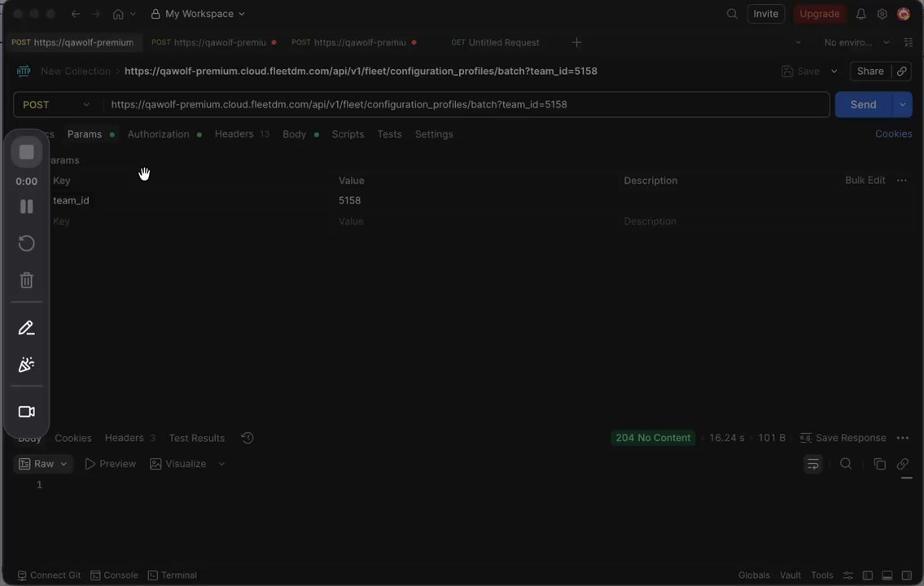Open the Test Results tab
Viewport: 924px width, 586px height.
pyautogui.click(x=197, y=438)
